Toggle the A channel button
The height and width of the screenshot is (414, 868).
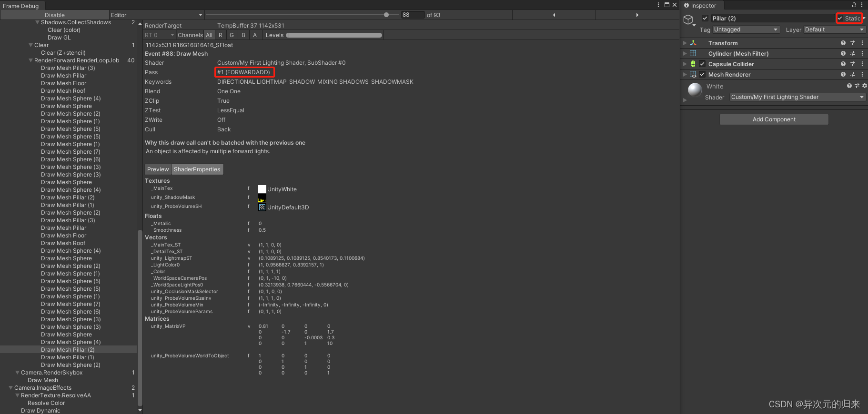tap(255, 35)
